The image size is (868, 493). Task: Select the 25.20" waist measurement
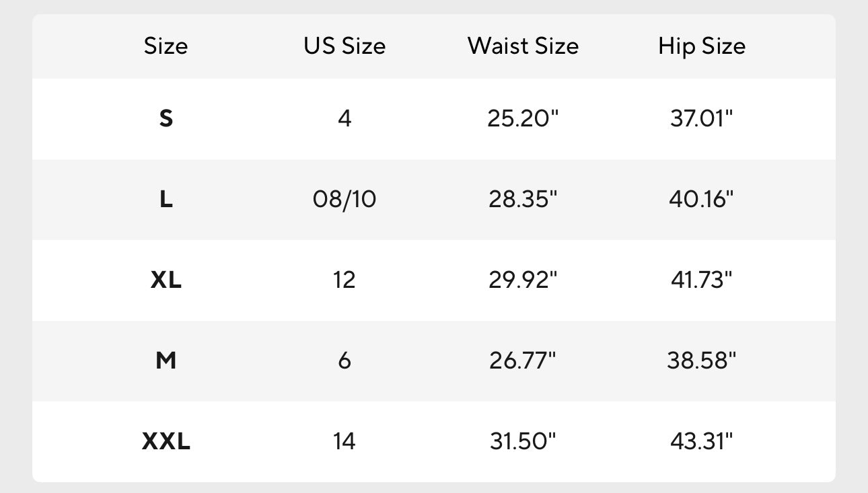[x=523, y=118]
